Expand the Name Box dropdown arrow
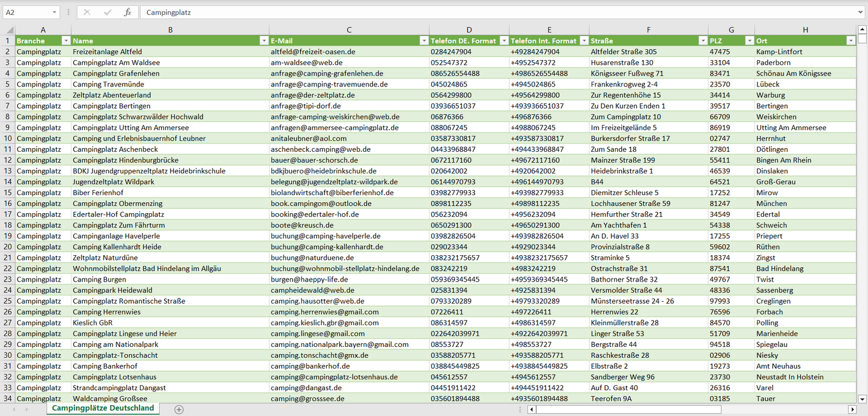 [55, 12]
